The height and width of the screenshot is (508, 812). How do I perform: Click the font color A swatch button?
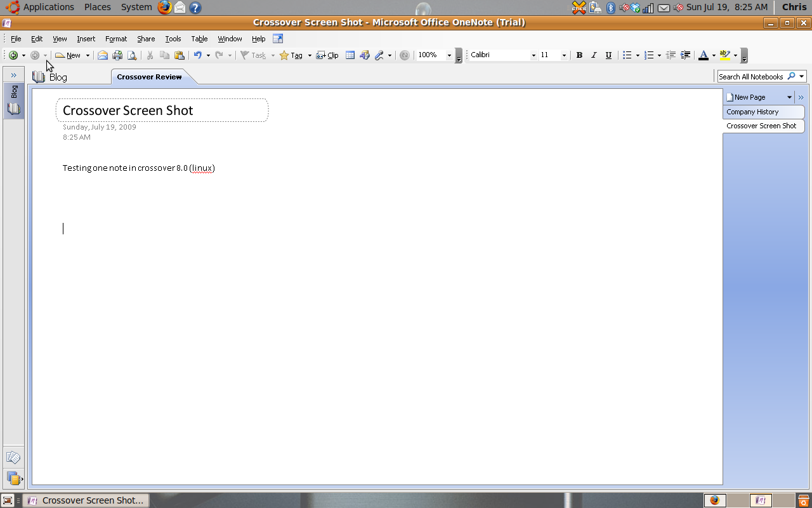point(703,55)
